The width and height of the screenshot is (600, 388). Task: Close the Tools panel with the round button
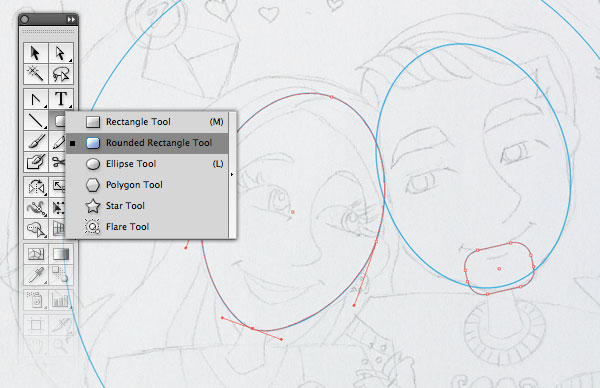pos(24,19)
